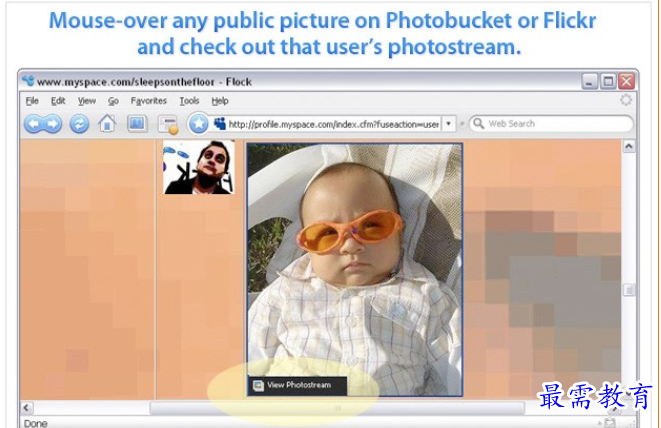Reload the page with the refresh icon
The height and width of the screenshot is (428, 661).
click(79, 124)
